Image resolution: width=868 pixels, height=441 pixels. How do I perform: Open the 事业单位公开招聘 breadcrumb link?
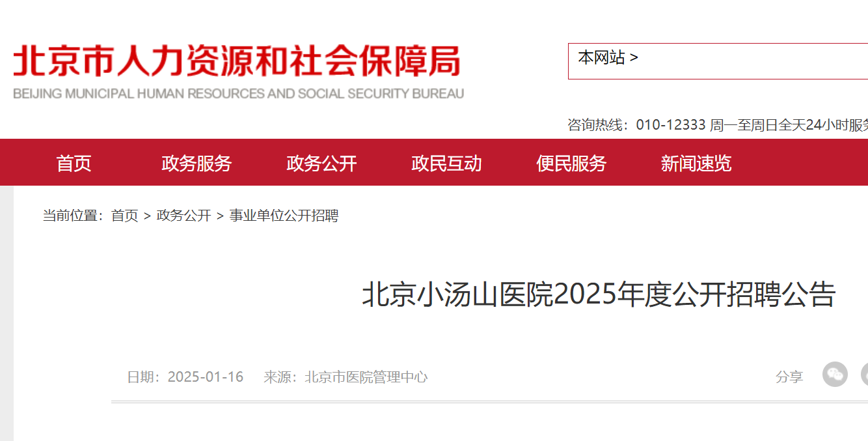(284, 216)
